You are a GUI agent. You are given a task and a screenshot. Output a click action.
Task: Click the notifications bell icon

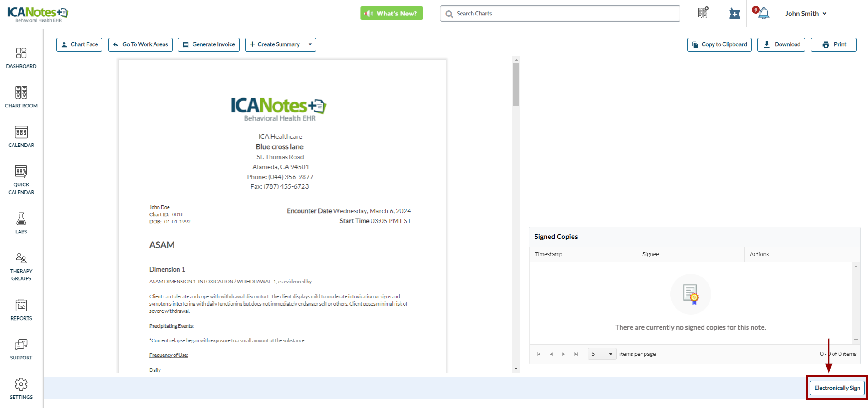pyautogui.click(x=764, y=13)
